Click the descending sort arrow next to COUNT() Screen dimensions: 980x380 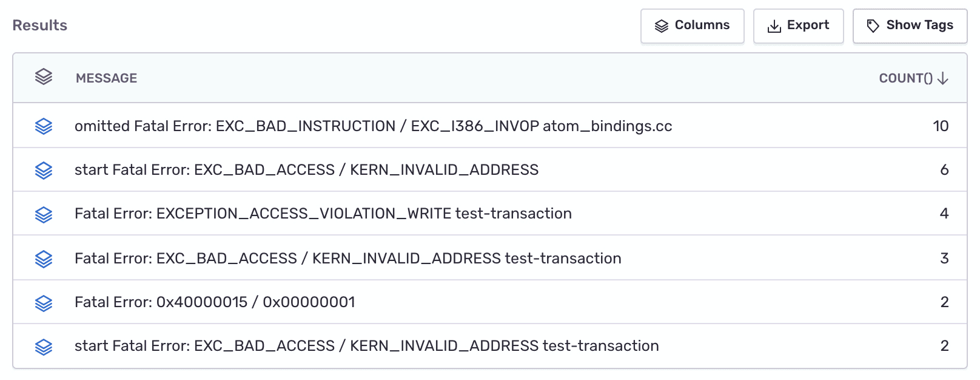click(943, 78)
